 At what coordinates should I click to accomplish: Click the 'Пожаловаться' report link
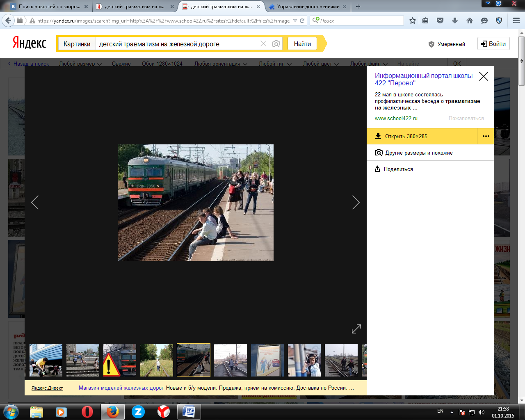point(466,118)
